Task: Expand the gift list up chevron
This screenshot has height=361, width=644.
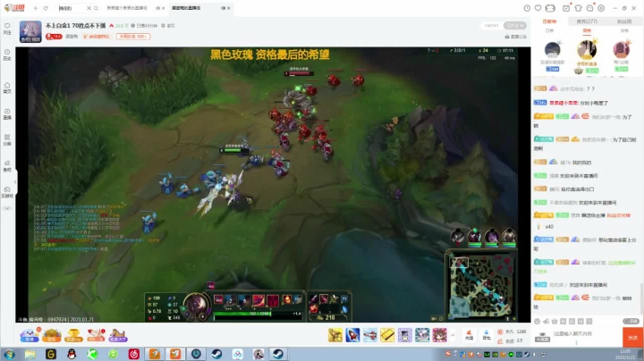Action: coord(453,336)
